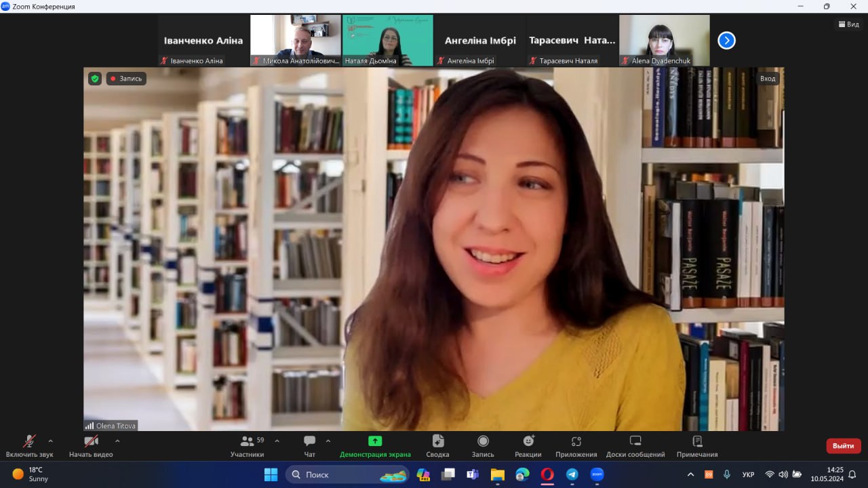868x488 pixels.
Task: Switch УКР keyboard language indicator
Action: pos(748,474)
